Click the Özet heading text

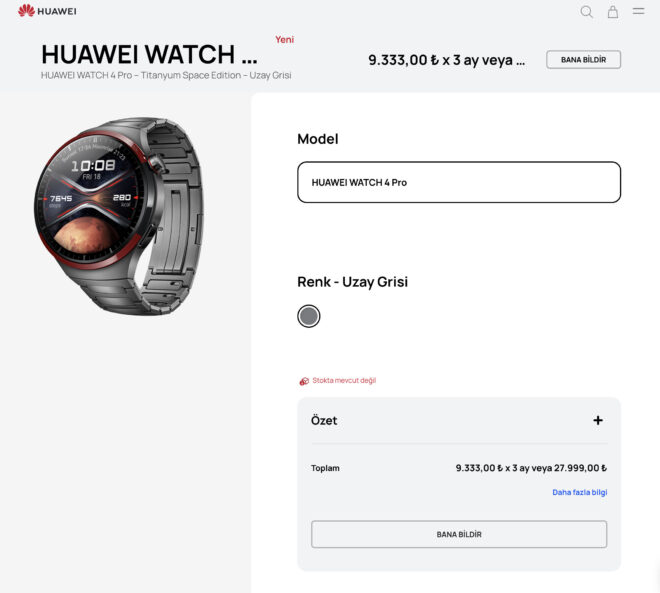[x=324, y=420]
